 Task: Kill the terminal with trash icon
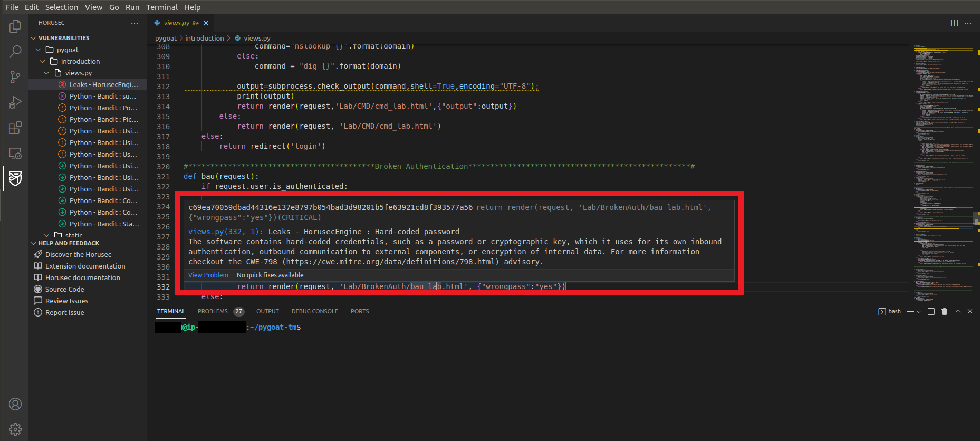(944, 311)
